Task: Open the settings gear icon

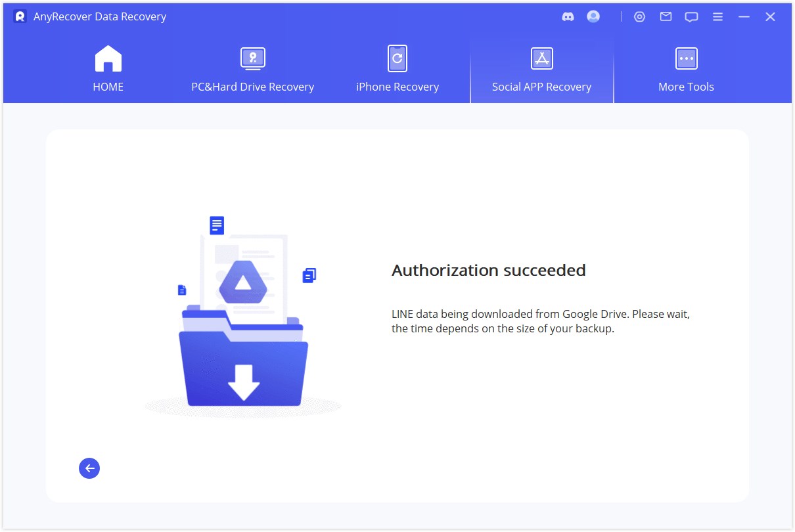Action: click(639, 16)
